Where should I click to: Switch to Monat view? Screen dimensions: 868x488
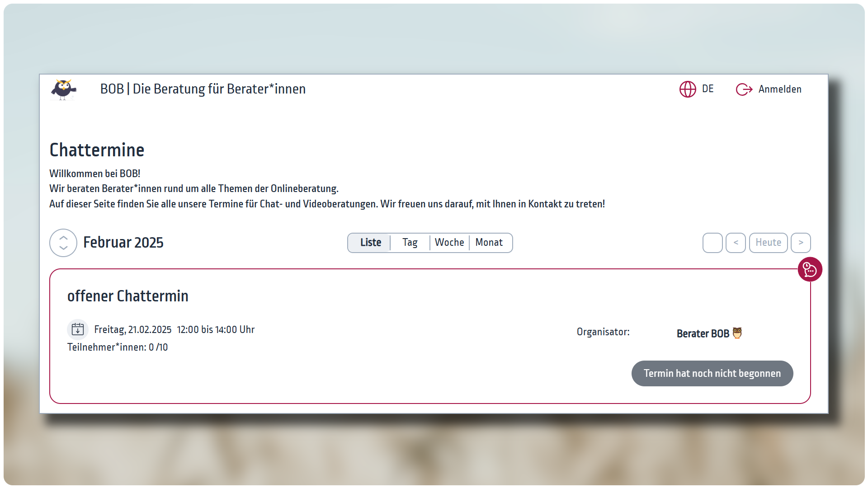489,243
